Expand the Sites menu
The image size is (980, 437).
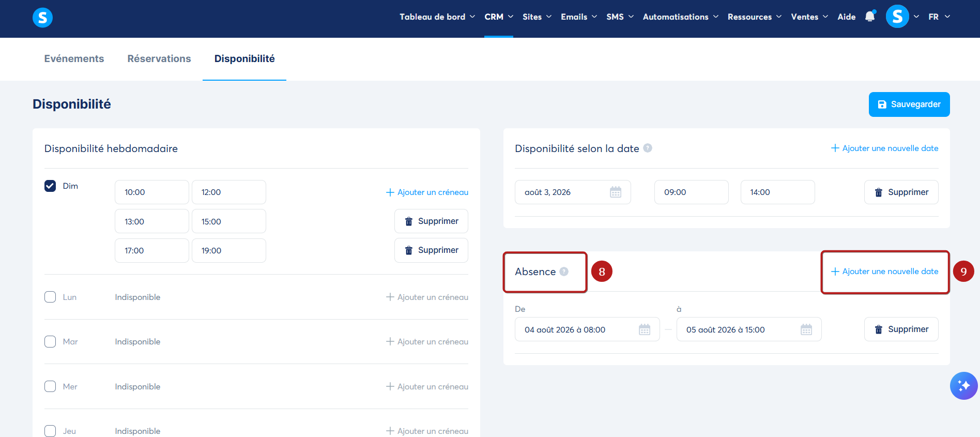(537, 17)
